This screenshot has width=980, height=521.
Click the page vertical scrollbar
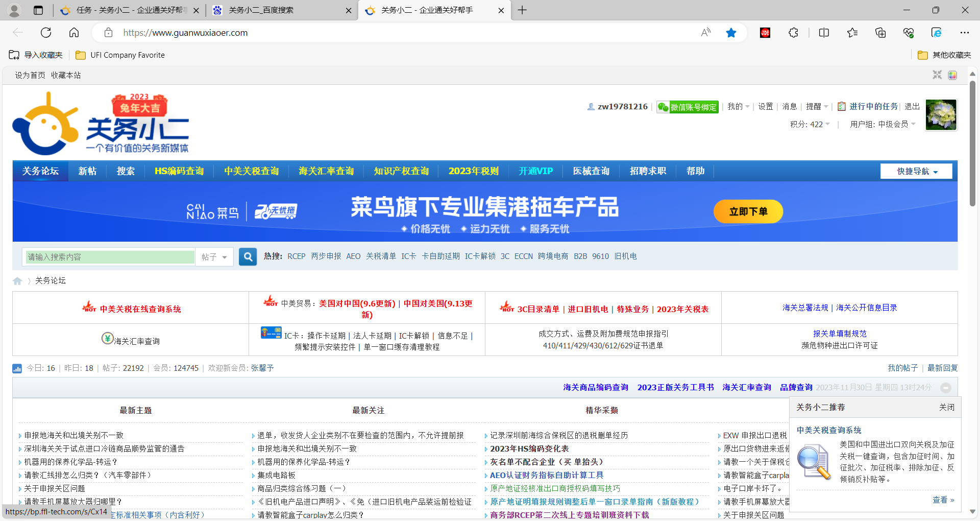click(973, 143)
